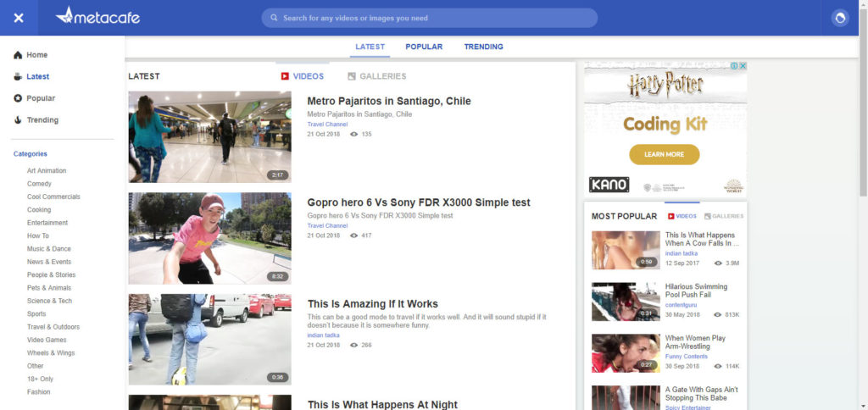
Task: Click the Trending flame icon in sidebar
Action: 18,119
